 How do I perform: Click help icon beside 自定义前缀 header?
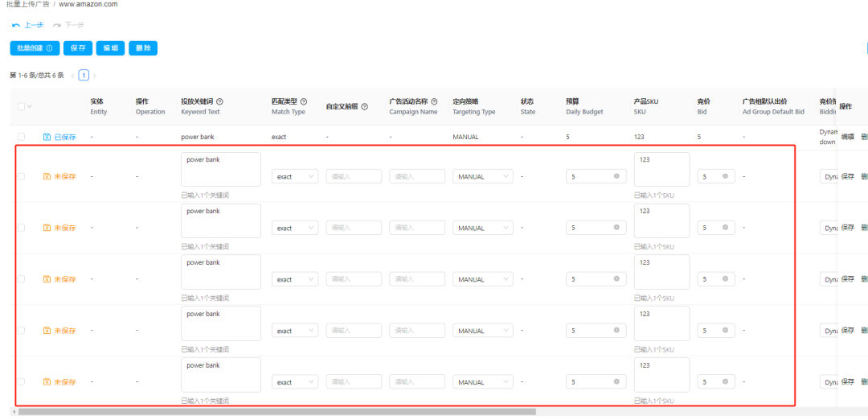pos(364,106)
